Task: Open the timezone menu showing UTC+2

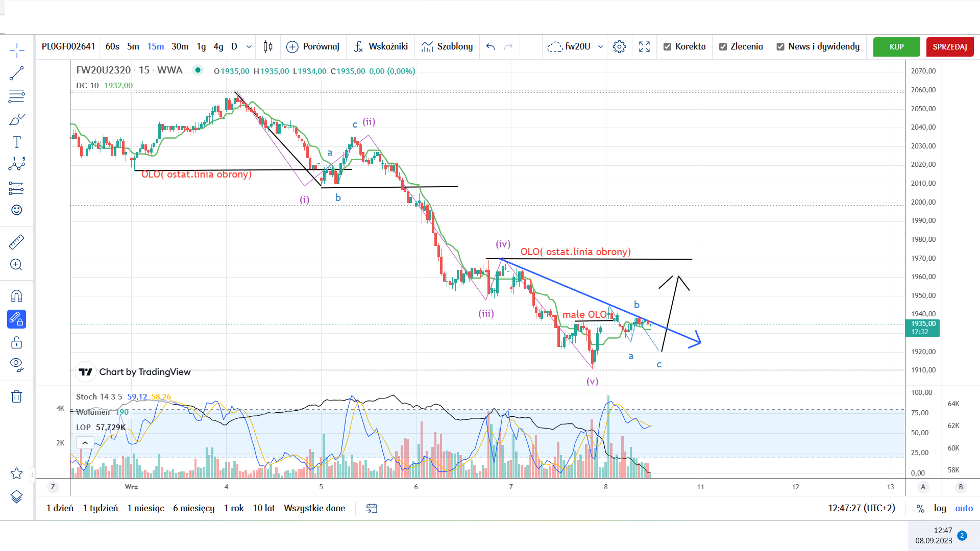Action: (x=862, y=509)
